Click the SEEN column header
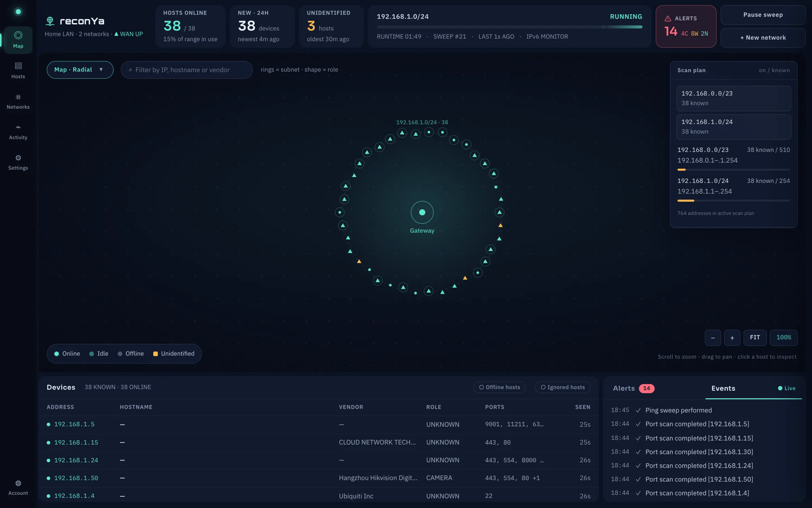The width and height of the screenshot is (812, 508). (583, 407)
